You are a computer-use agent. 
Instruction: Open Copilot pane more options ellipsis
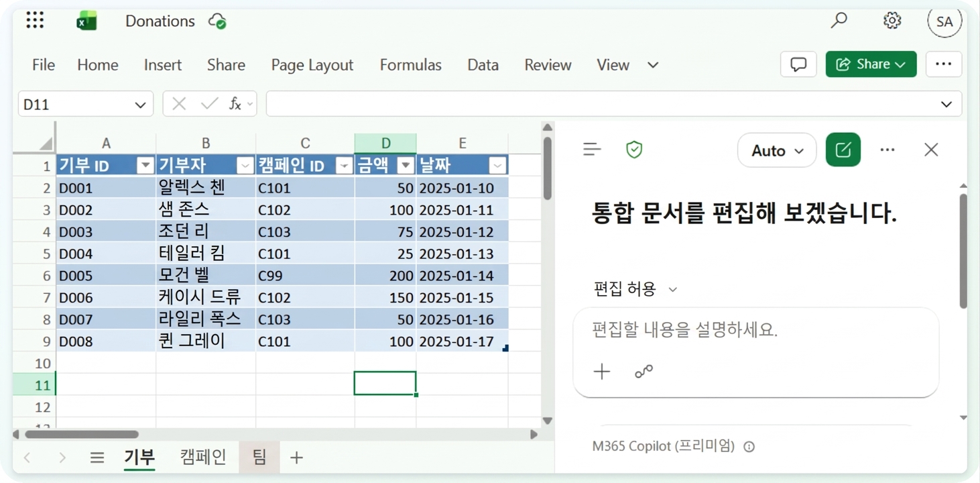click(887, 150)
